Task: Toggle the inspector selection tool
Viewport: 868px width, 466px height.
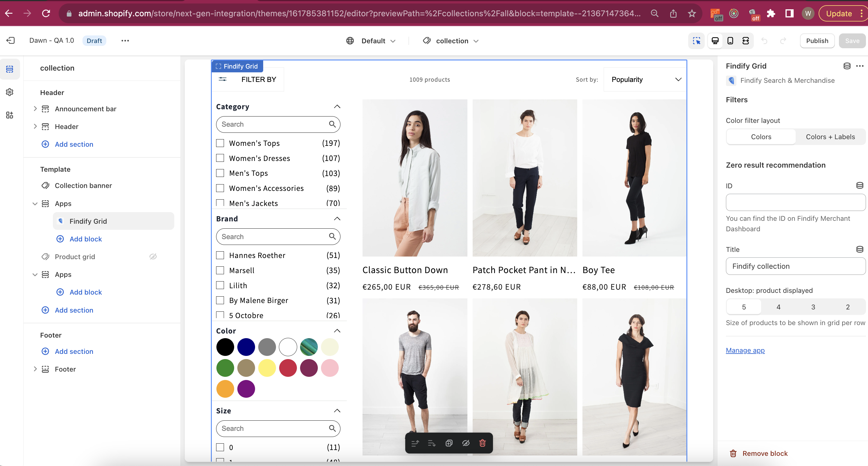Action: point(697,41)
